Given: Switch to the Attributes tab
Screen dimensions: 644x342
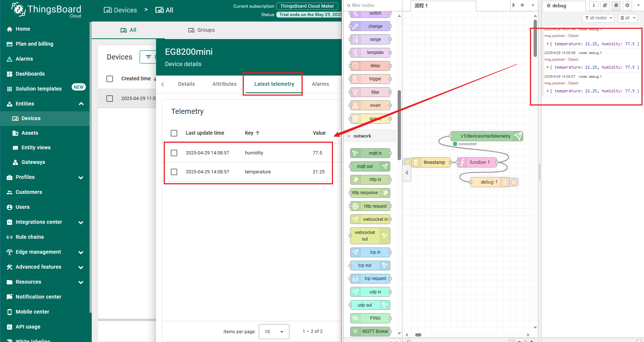Looking at the screenshot, I should pyautogui.click(x=224, y=84).
